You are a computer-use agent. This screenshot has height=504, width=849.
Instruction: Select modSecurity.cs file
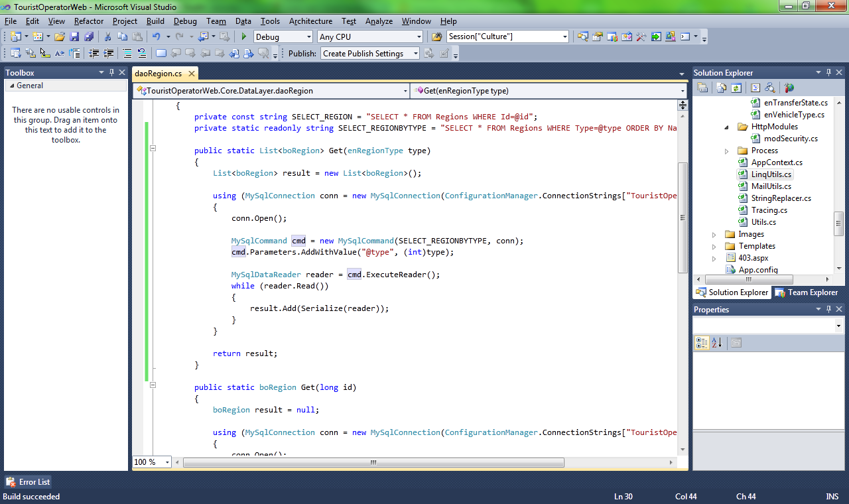(785, 139)
